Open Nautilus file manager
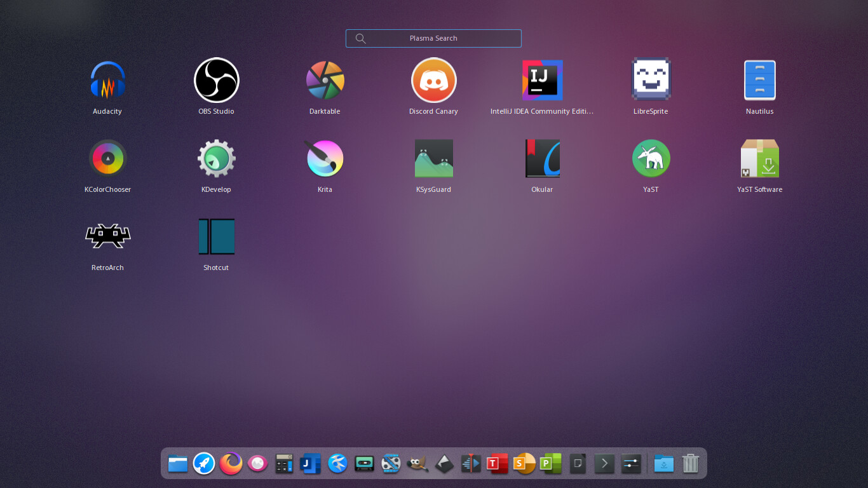Screen dimensions: 868x488 pos(759,81)
